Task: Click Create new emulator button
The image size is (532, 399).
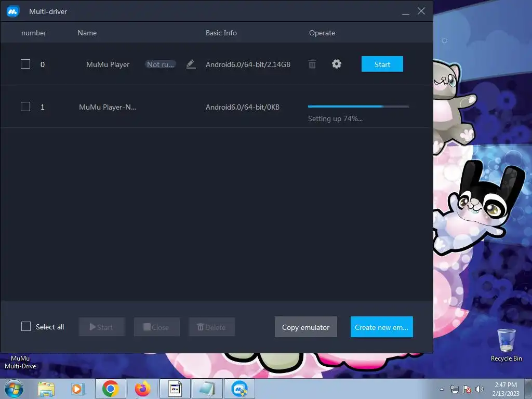Action: click(382, 327)
